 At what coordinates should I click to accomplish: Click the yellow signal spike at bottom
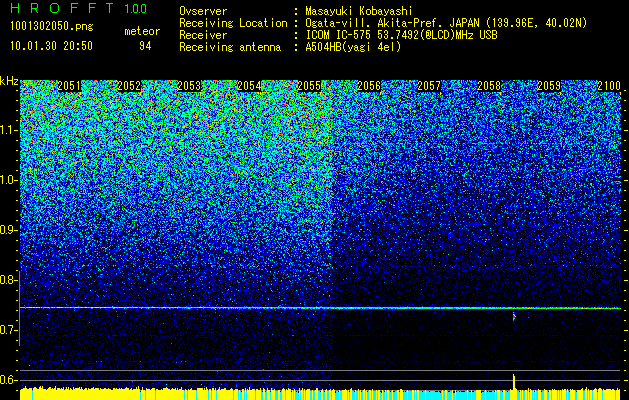[x=513, y=382]
